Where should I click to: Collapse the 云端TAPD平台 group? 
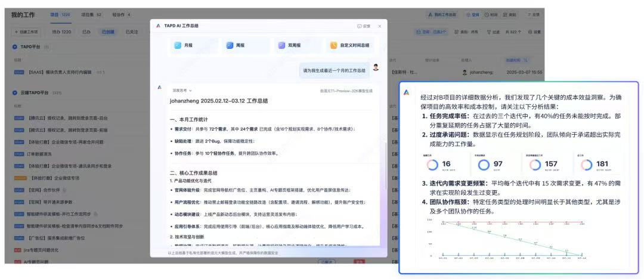[15, 93]
